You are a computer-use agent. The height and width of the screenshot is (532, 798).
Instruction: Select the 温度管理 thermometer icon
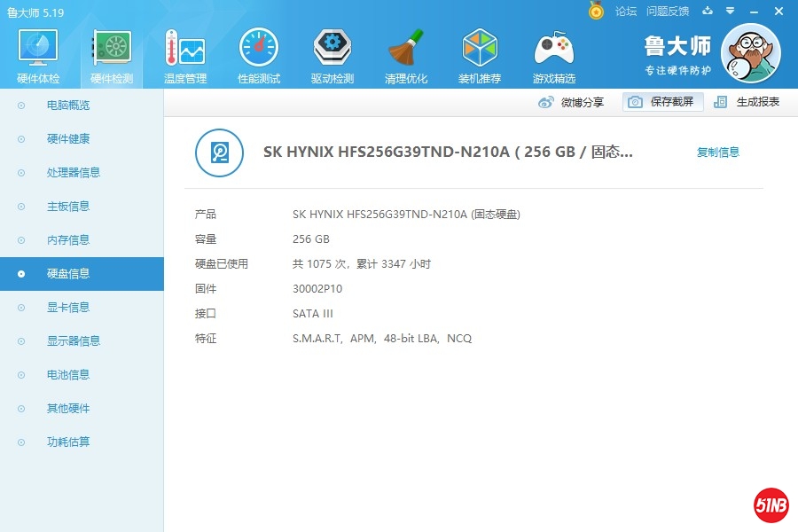(185, 49)
